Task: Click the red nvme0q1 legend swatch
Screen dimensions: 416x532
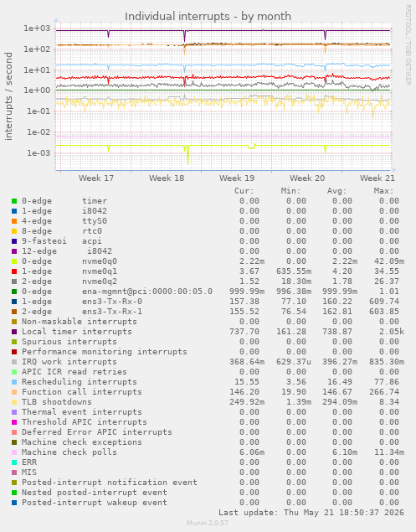Action: (x=14, y=271)
